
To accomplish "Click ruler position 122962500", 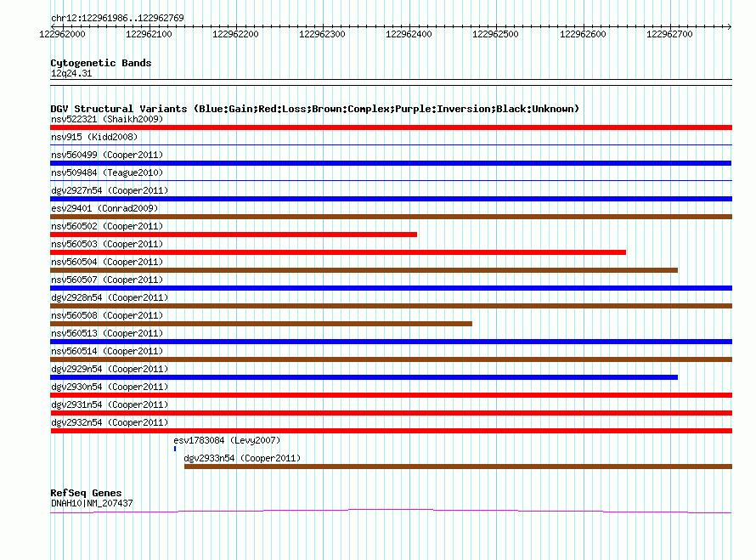I will (495, 34).
